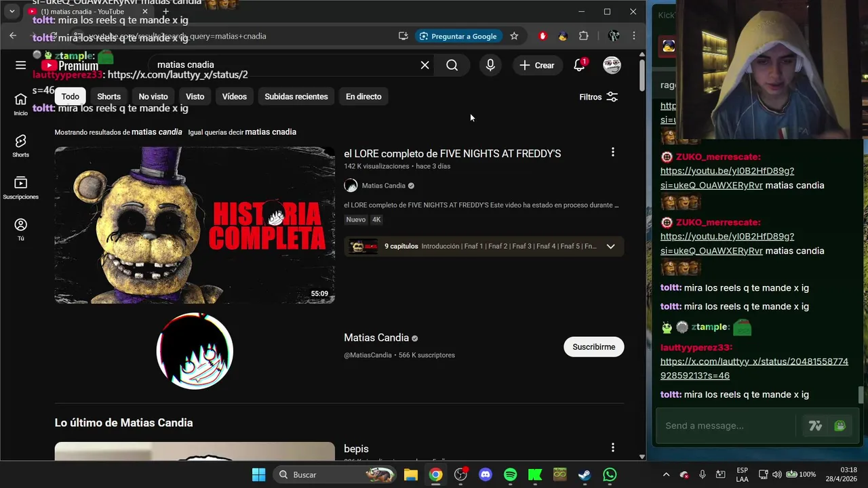The image size is (868, 488).
Task: Search instead for matias cnadia link
Action: pos(271,132)
